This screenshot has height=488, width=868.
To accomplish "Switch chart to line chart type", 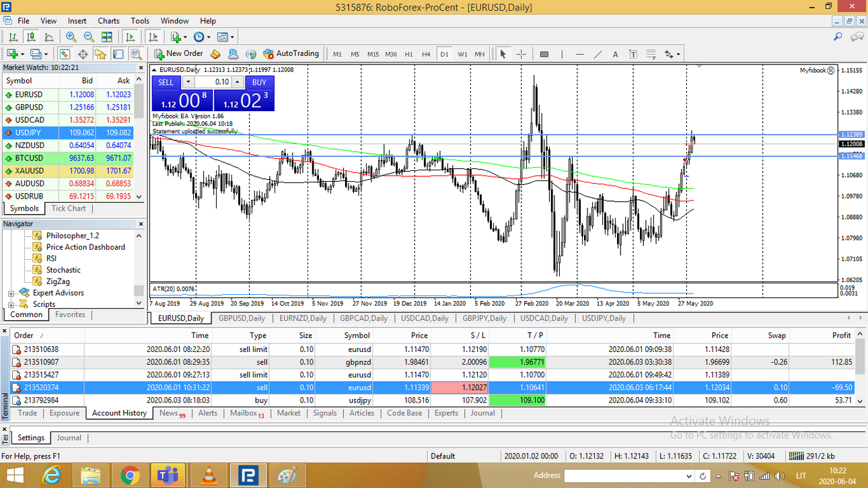I will [48, 37].
